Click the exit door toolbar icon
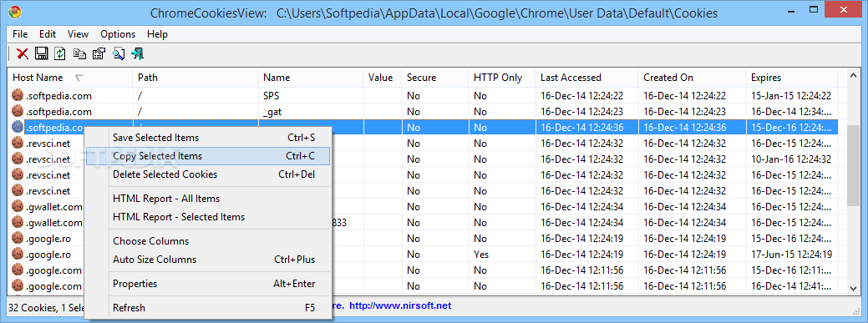Viewport: 868px width, 323px height. coord(137,53)
